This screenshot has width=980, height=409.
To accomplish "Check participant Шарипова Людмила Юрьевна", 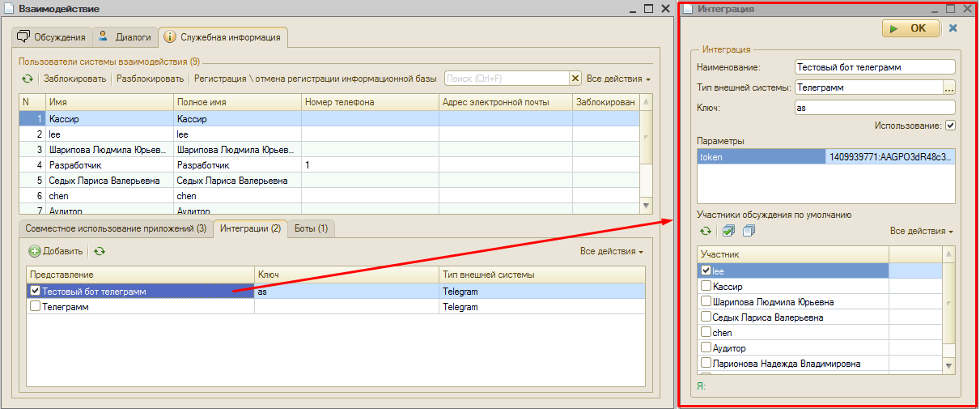I will tap(706, 302).
